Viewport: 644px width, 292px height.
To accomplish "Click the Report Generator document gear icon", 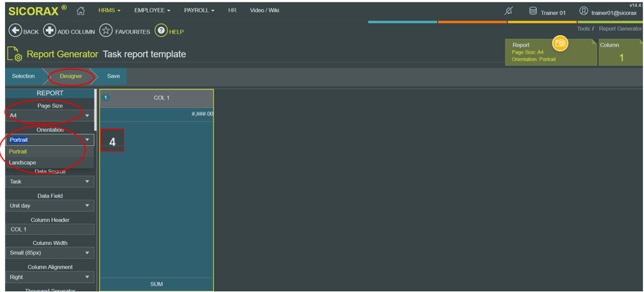I will pyautogui.click(x=14, y=55).
